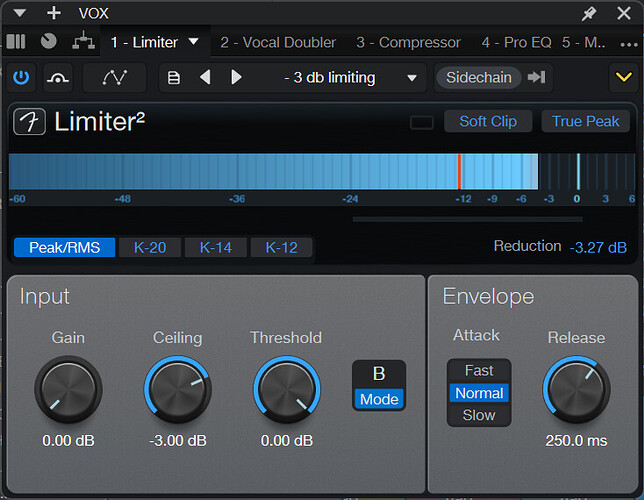Load the next preset
644x500 pixels.
pyautogui.click(x=236, y=77)
